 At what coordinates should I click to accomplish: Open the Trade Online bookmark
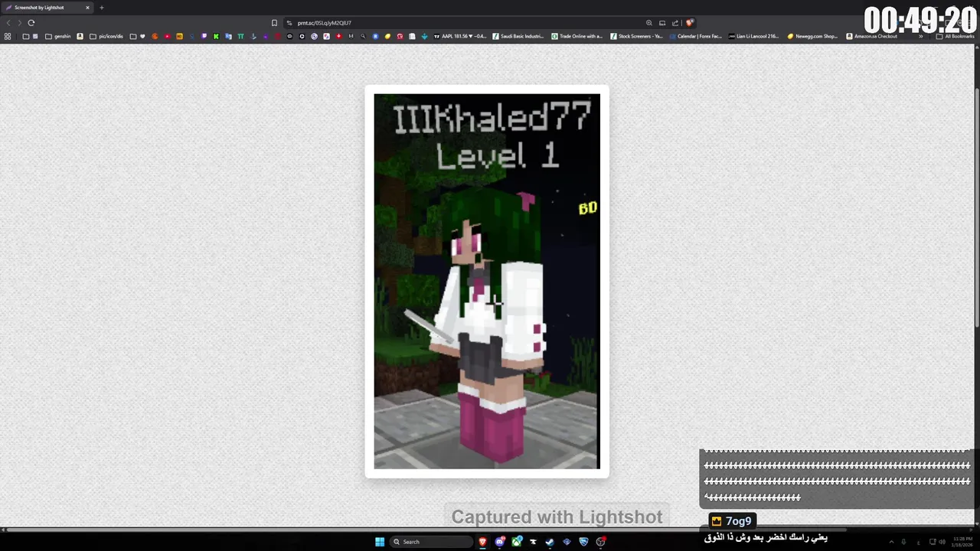click(x=577, y=36)
